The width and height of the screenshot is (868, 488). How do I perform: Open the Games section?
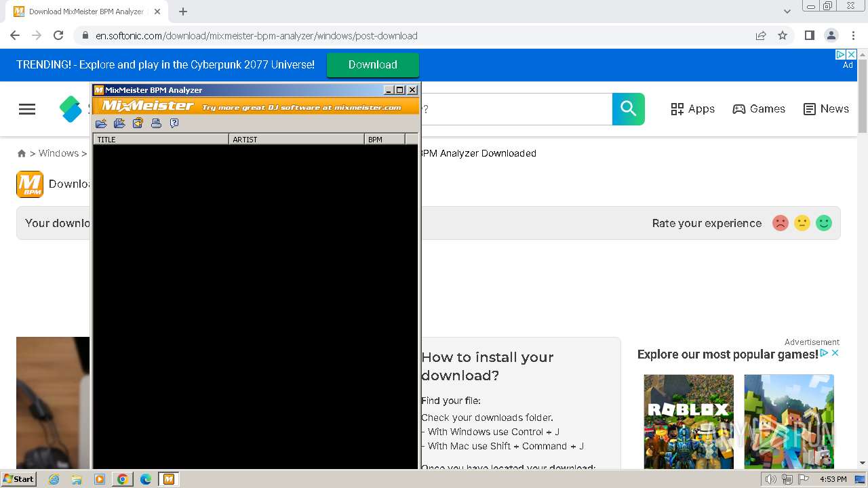(x=759, y=108)
